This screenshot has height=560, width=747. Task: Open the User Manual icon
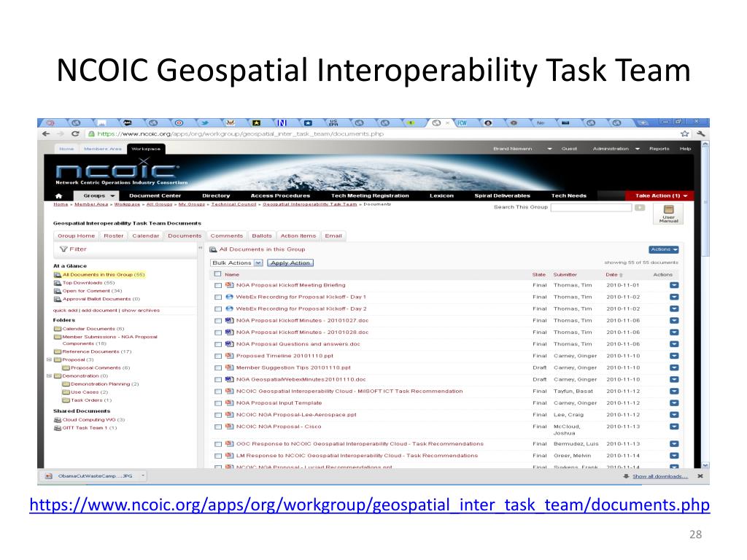[668, 214]
